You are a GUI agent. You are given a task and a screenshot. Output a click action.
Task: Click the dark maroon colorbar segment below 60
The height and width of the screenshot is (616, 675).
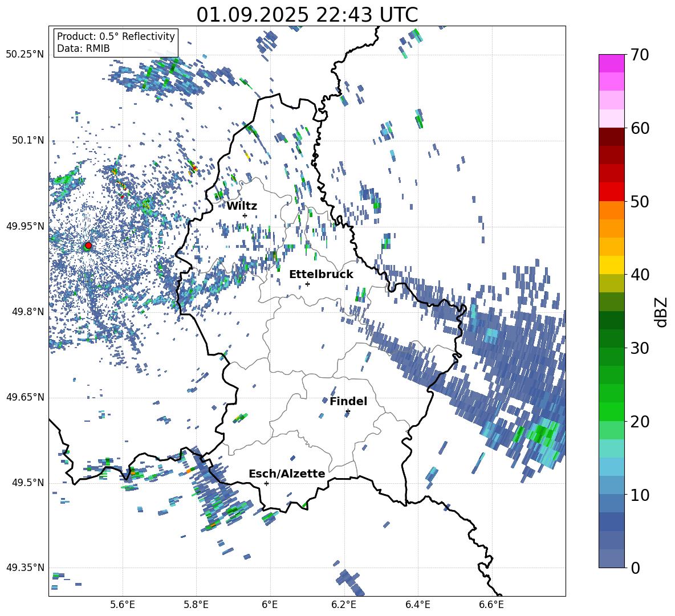(x=611, y=137)
